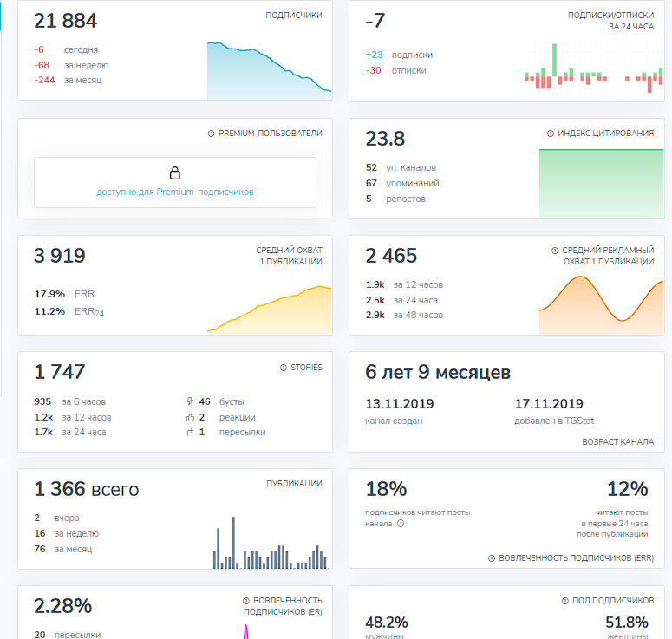Click the publications bar chart
This screenshot has width=672, height=639.
pyautogui.click(x=271, y=543)
